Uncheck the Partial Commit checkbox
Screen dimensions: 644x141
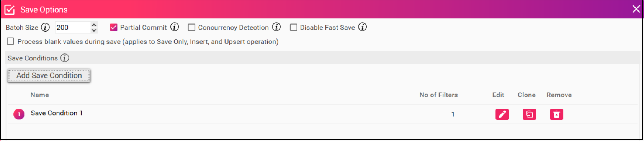[113, 27]
